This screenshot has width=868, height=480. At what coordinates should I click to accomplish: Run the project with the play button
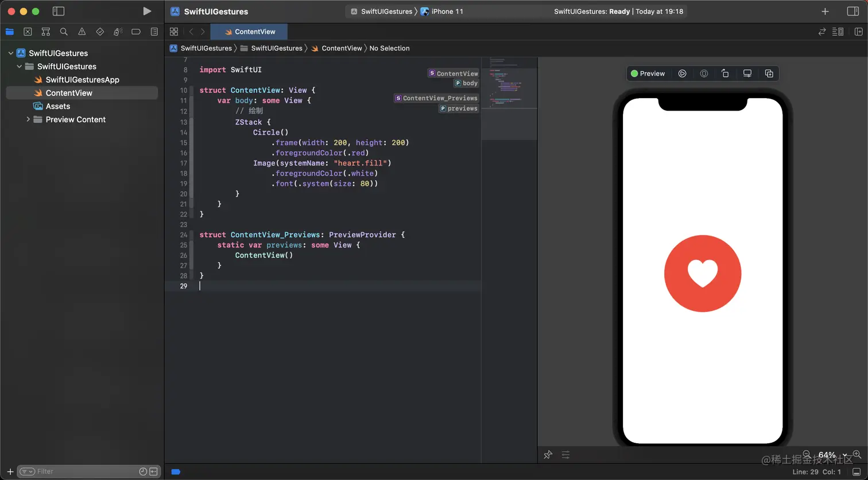(x=147, y=11)
